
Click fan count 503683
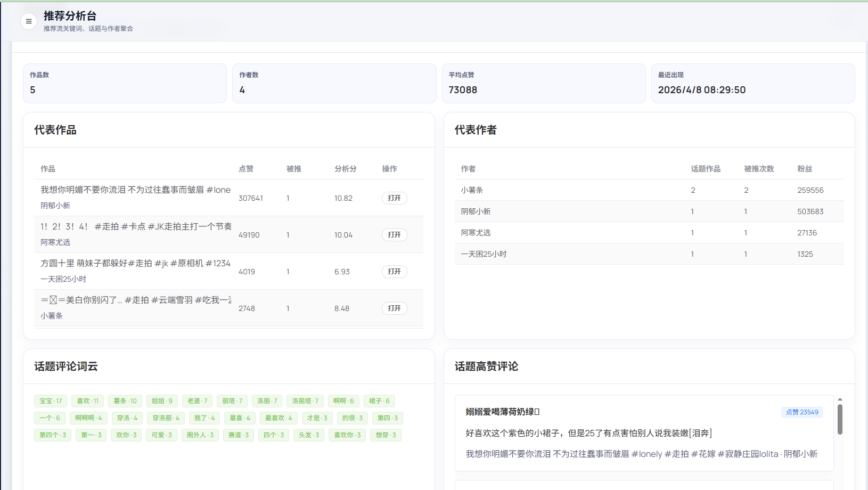[810, 211]
